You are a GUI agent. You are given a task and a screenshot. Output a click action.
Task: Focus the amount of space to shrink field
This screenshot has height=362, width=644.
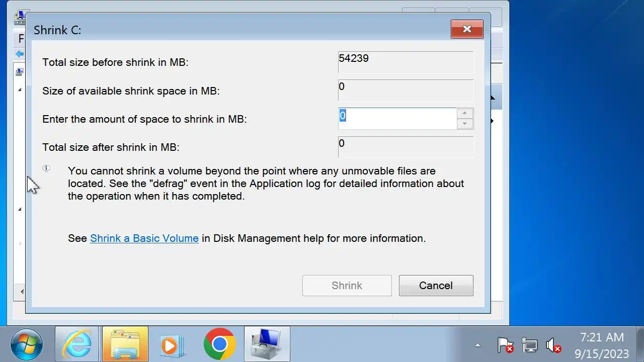point(397,119)
